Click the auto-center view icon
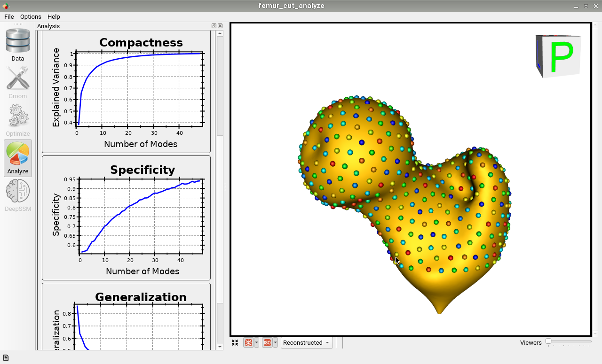602x364 pixels. tap(235, 343)
